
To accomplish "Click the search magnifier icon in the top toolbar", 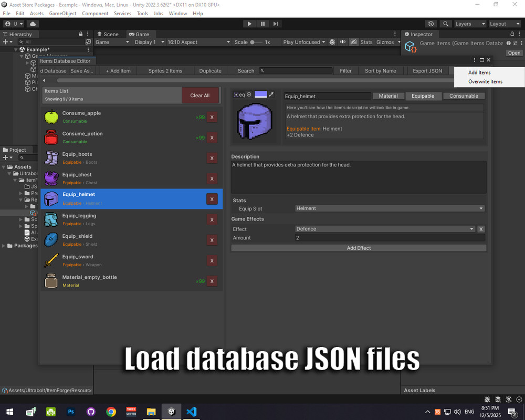I will [445, 24].
